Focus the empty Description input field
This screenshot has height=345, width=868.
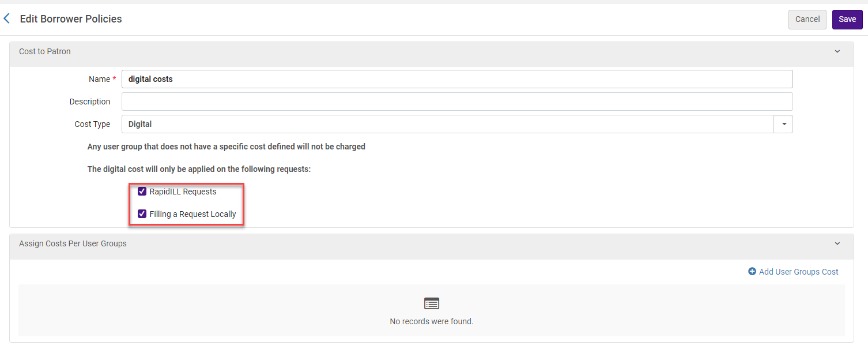[456, 102]
